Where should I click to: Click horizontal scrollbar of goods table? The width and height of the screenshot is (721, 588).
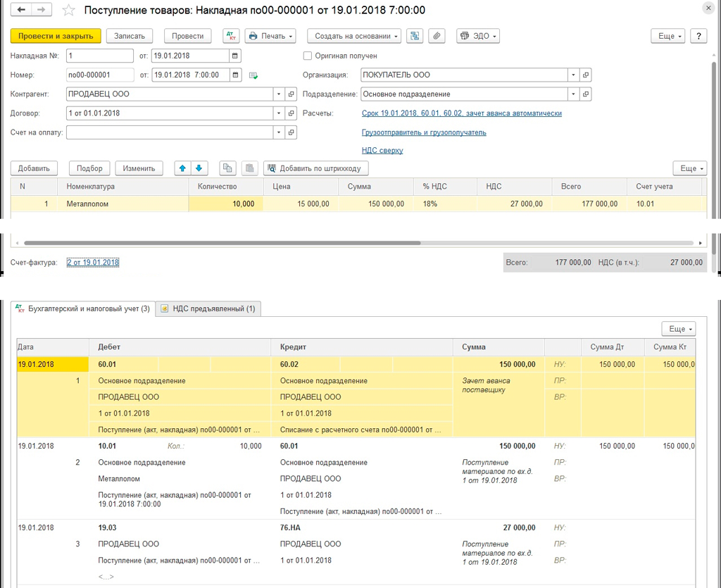[222, 243]
